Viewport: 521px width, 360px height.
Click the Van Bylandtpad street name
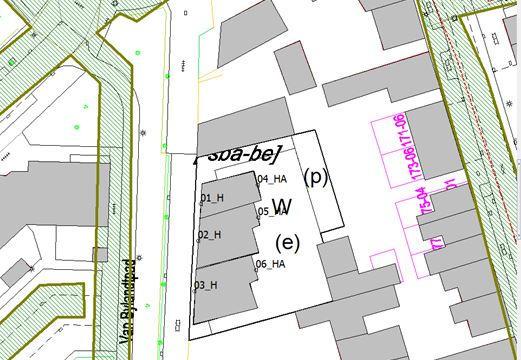pyautogui.click(x=128, y=302)
